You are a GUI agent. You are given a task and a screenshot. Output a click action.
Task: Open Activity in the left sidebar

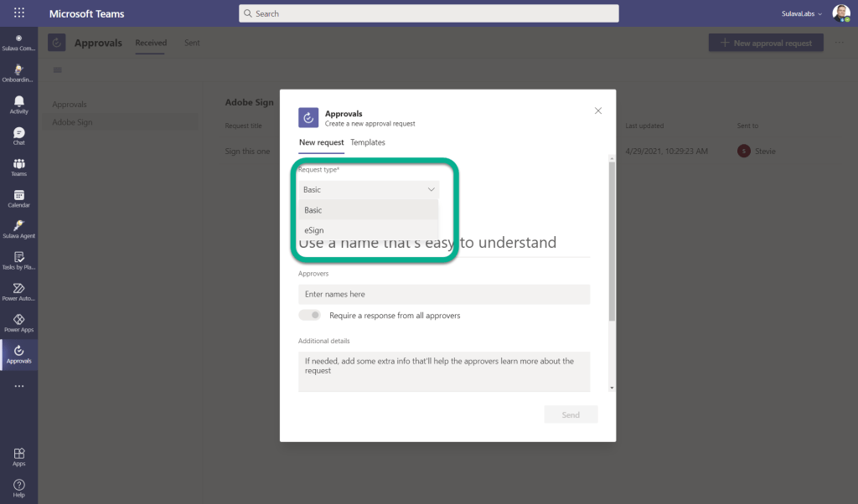click(x=18, y=105)
